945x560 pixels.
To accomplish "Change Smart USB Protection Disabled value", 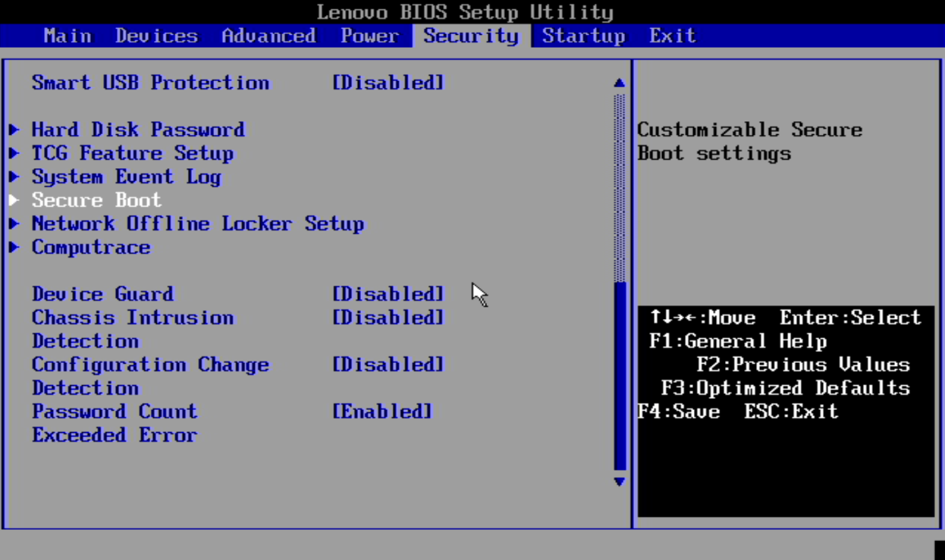I will 388,83.
